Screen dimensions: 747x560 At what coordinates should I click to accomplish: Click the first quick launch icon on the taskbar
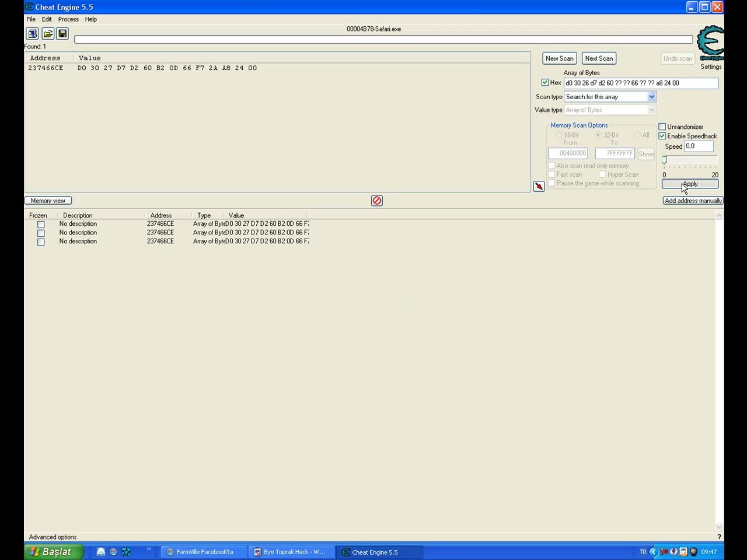point(101,552)
